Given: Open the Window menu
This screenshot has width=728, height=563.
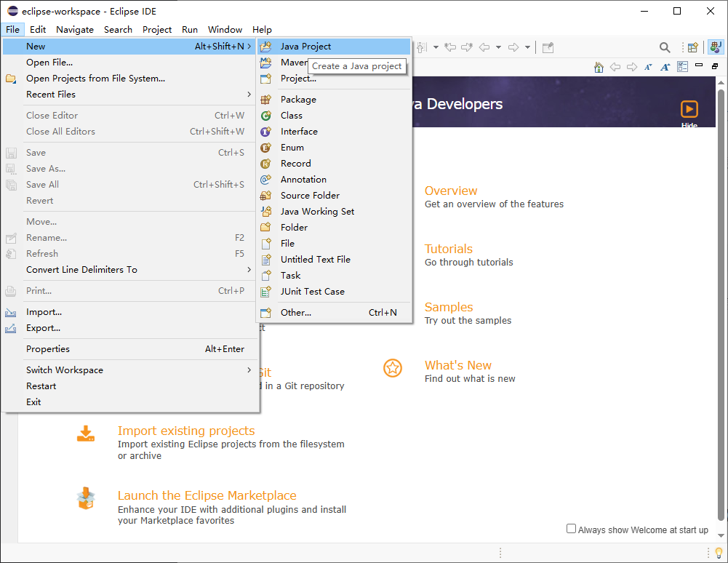Looking at the screenshot, I should [x=225, y=29].
